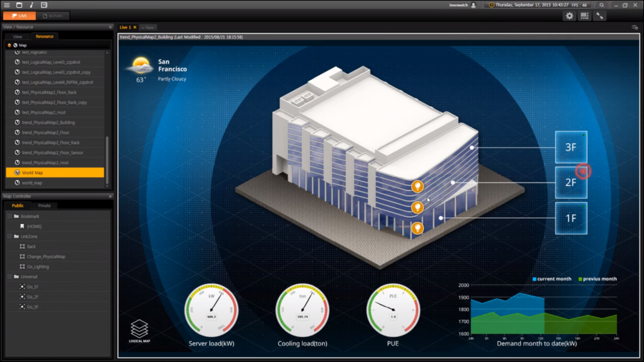
Task: Open the 2F floor button
Action: [571, 182]
